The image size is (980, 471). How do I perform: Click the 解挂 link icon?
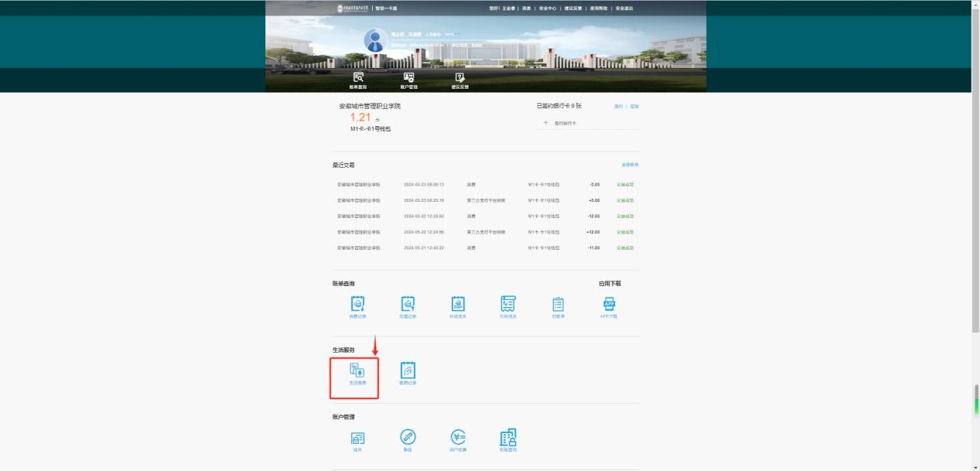click(408, 439)
